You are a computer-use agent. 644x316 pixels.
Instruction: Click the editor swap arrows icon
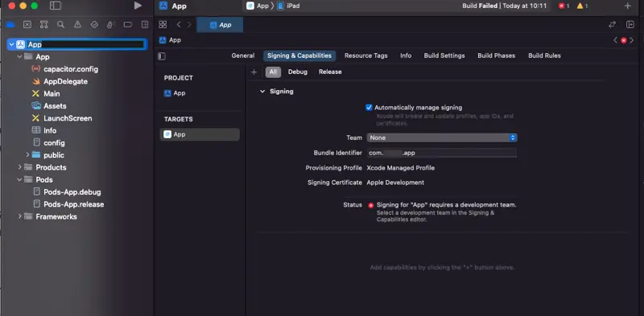tap(612, 25)
